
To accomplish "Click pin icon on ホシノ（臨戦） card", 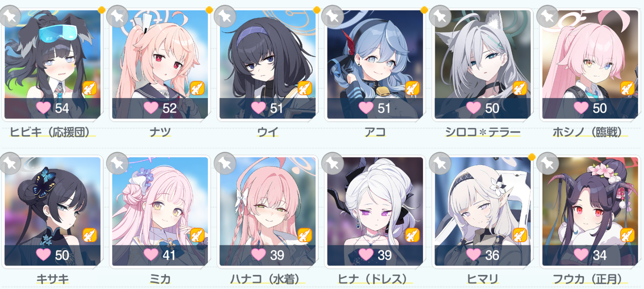I will click(548, 16).
